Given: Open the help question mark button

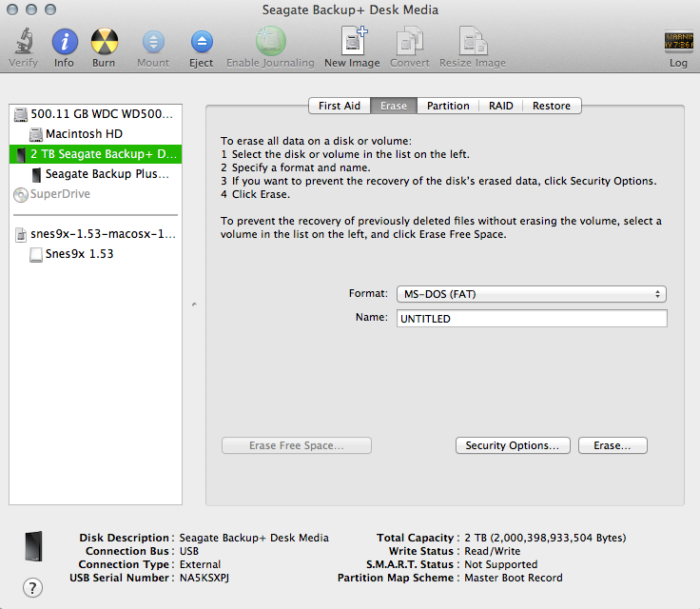Looking at the screenshot, I should pyautogui.click(x=32, y=587).
